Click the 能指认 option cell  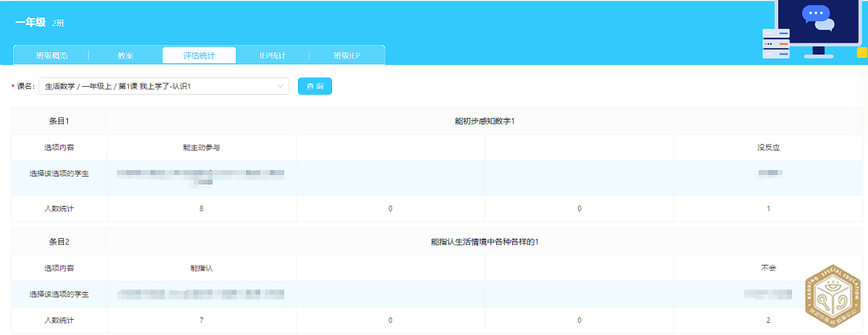point(201,268)
